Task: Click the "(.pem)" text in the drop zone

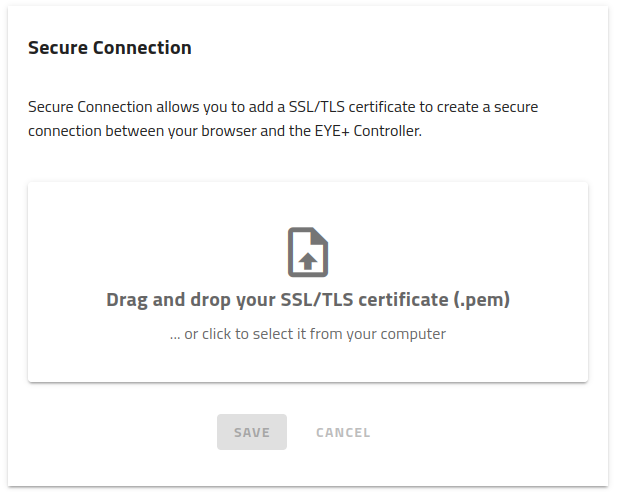Action: point(482,300)
